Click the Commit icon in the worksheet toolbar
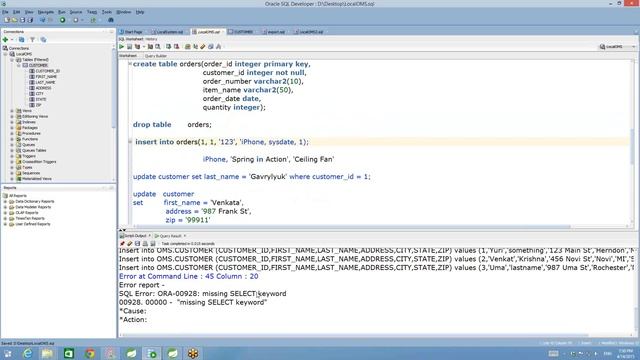 click(x=169, y=47)
